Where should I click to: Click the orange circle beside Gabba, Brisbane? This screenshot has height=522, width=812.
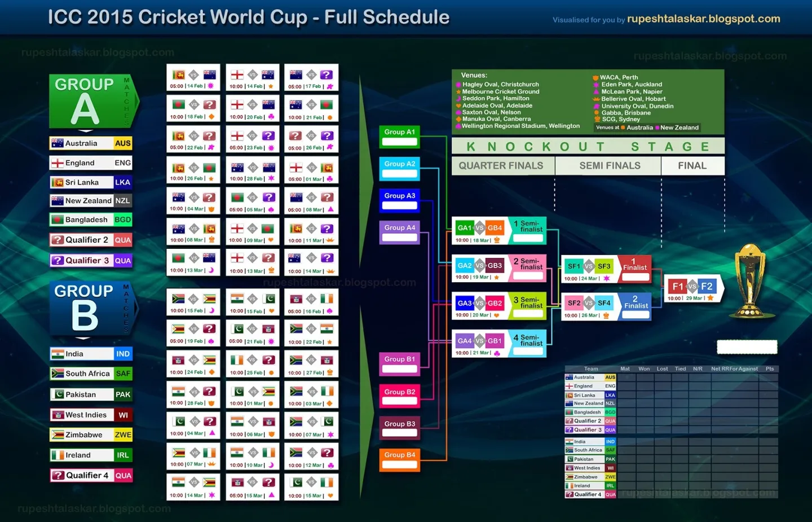click(x=597, y=113)
